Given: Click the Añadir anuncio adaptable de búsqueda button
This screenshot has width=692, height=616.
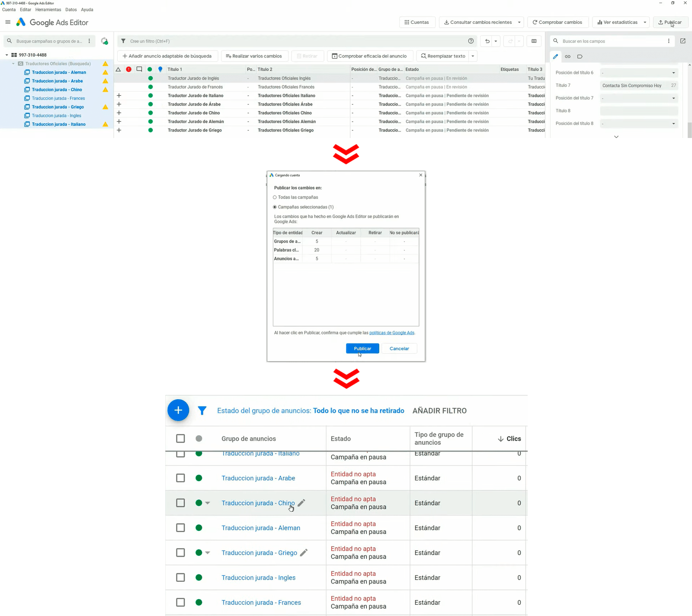Looking at the screenshot, I should coord(167,56).
